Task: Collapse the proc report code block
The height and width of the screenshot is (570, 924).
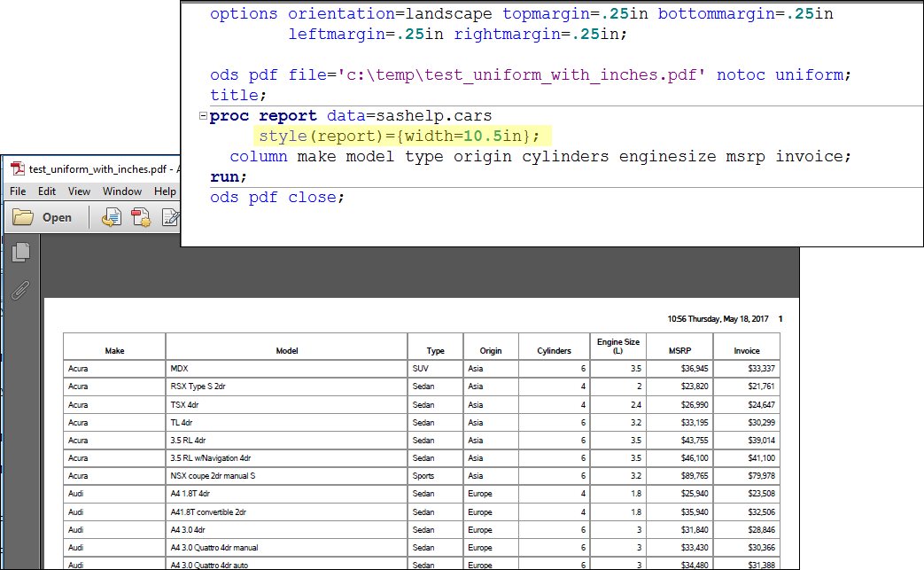Action: (x=203, y=115)
